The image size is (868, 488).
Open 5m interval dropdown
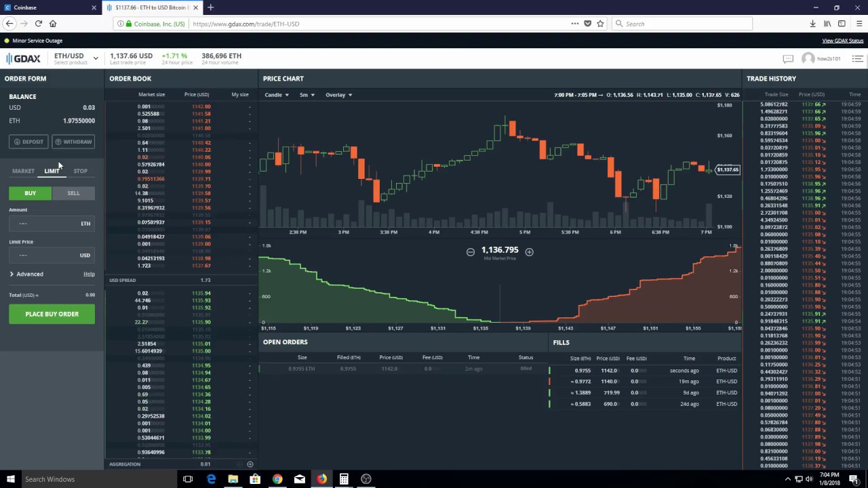coord(307,95)
